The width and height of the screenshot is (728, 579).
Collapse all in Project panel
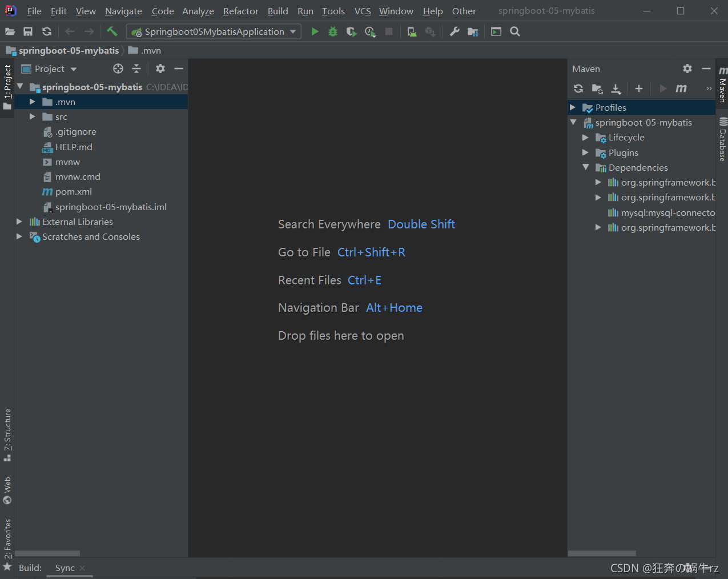(136, 69)
